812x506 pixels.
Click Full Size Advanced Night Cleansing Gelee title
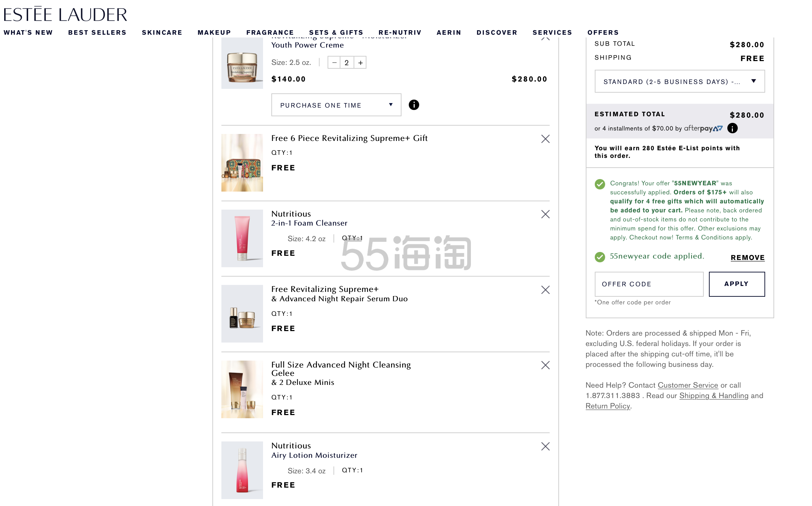(x=341, y=373)
